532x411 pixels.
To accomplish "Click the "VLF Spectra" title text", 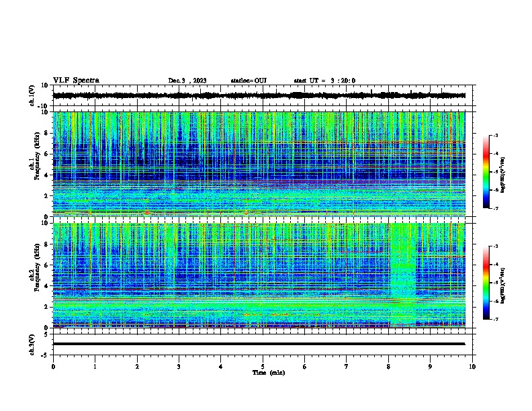I will [x=76, y=81].
